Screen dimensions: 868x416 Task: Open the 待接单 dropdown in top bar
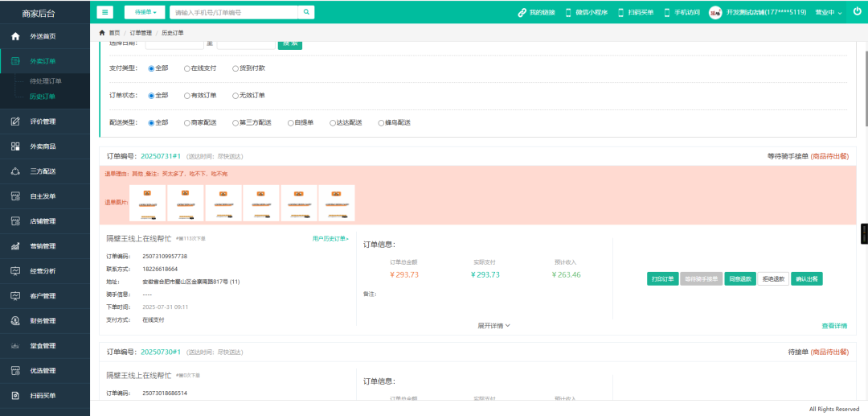point(145,12)
